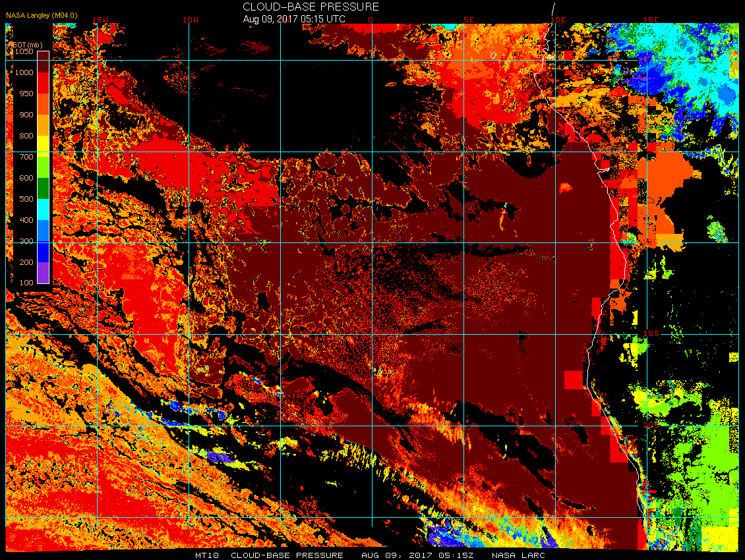Click the bright red 1000-950 mb legend swatch

pyautogui.click(x=44, y=82)
